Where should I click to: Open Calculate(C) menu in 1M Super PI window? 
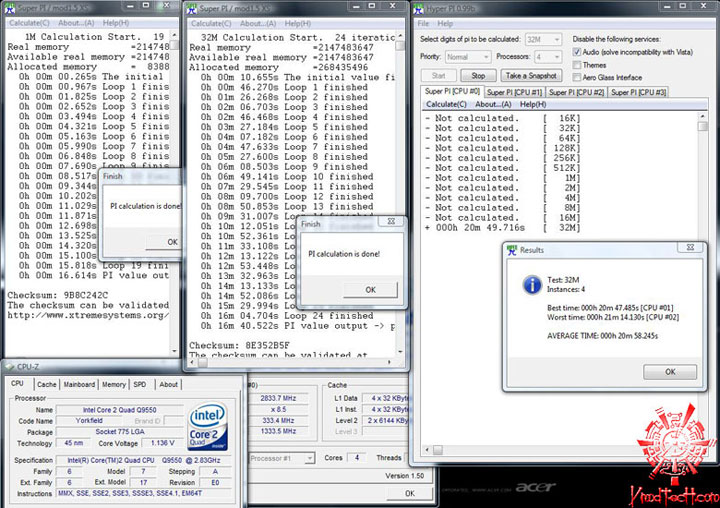click(x=29, y=23)
